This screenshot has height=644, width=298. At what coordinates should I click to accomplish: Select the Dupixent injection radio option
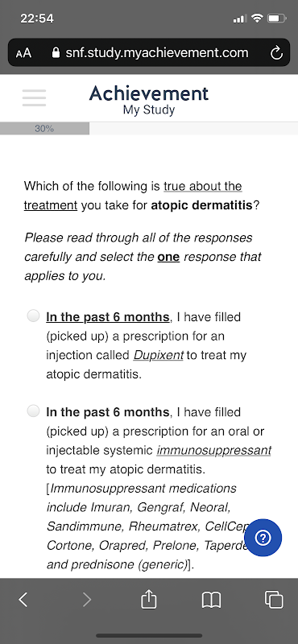33,316
